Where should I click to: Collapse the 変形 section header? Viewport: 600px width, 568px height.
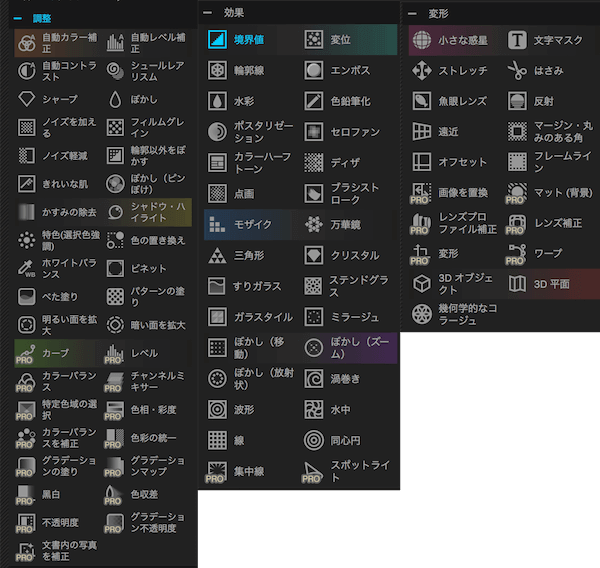pyautogui.click(x=413, y=14)
